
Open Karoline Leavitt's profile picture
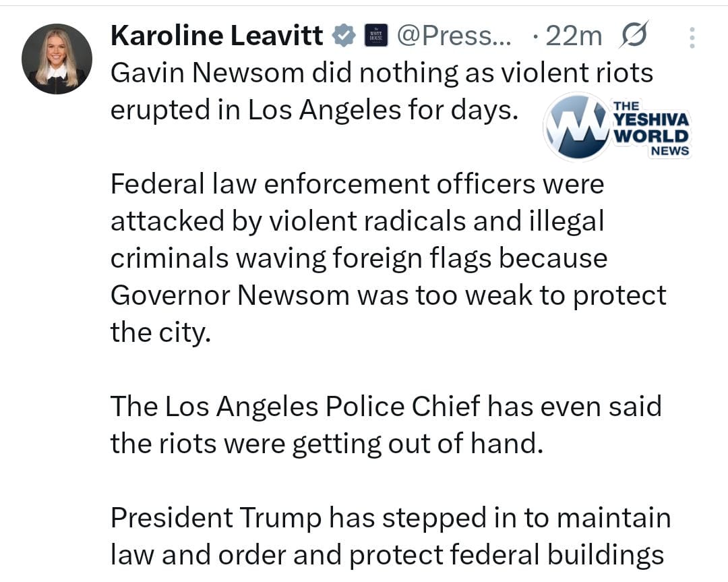[x=57, y=59]
